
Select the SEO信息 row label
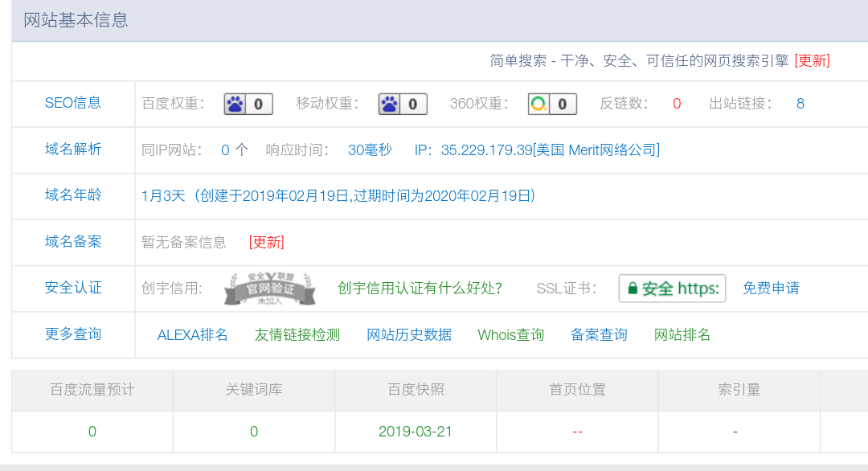click(x=73, y=103)
